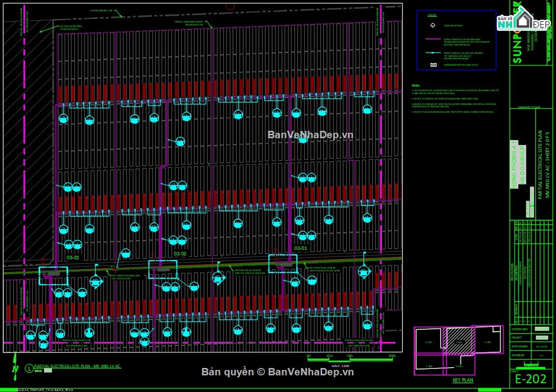Select the dashed cyan box below 02-01
Screen dimensions: 556x392
(283, 264)
